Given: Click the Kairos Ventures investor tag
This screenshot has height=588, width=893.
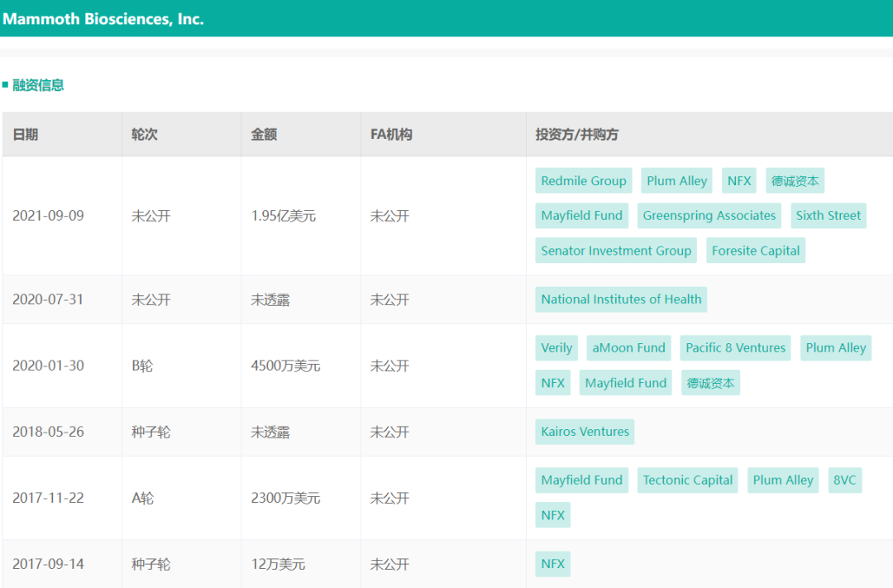Looking at the screenshot, I should coord(585,432).
